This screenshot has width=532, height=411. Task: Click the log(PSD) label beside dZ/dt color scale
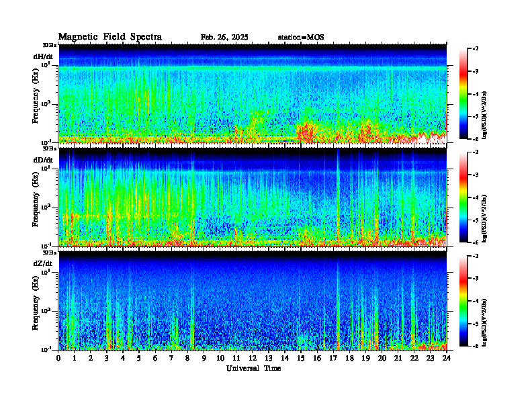point(484,322)
